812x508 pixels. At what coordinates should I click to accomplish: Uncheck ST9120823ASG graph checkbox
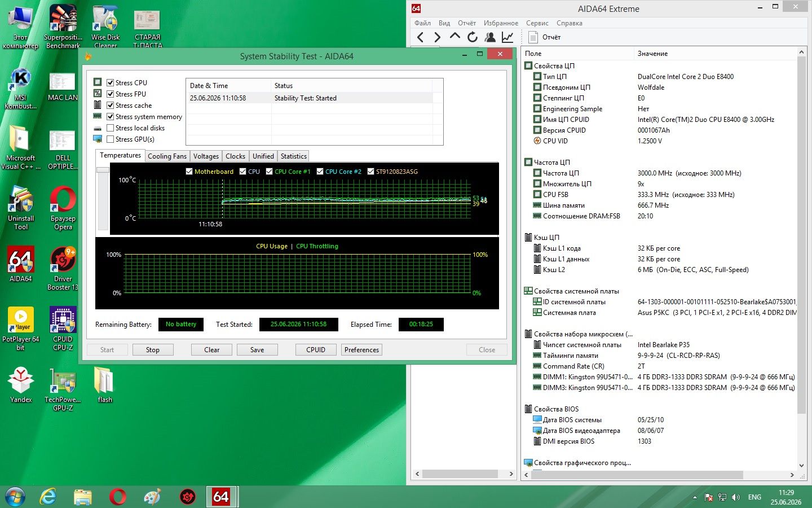[370, 171]
